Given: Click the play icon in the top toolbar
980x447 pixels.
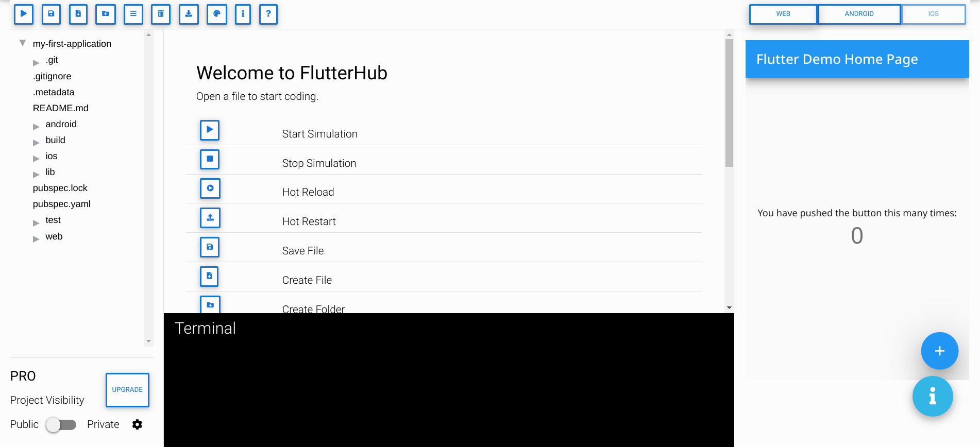Looking at the screenshot, I should [x=24, y=14].
